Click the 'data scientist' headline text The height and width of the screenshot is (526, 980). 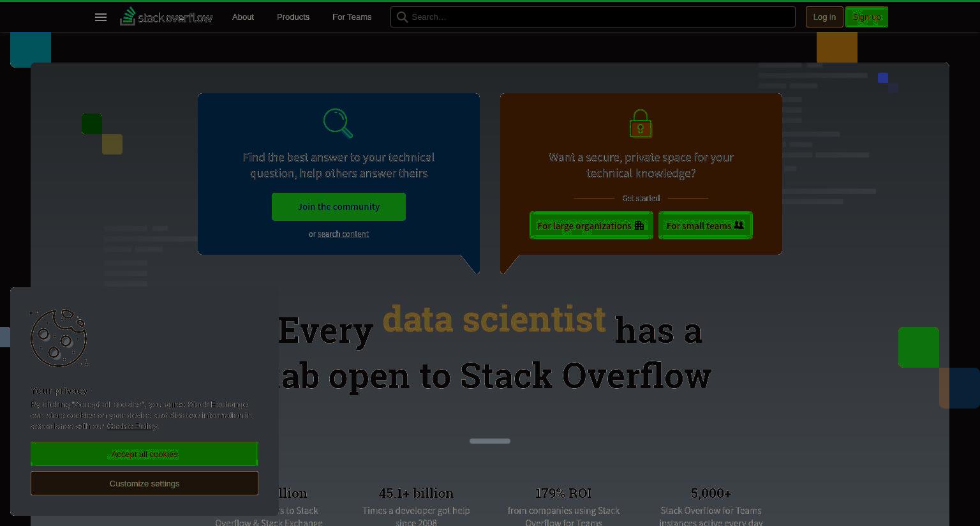click(x=494, y=319)
